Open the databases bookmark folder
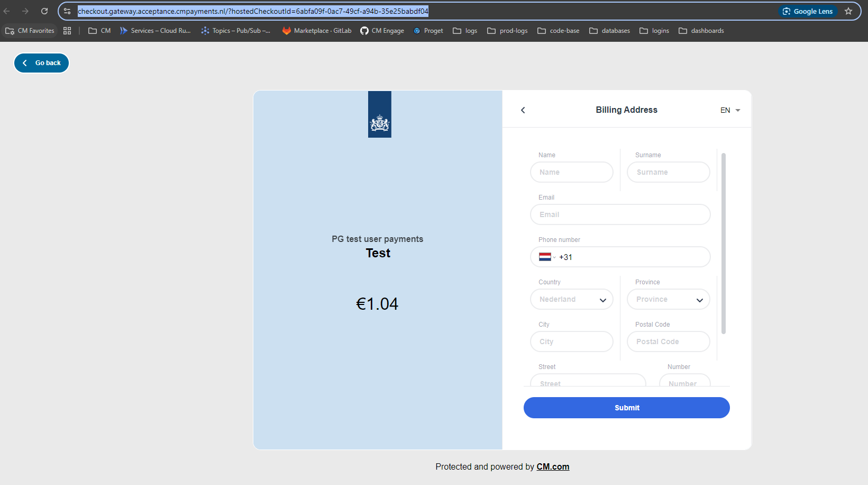Screen dimensions: 868x485 610,31
